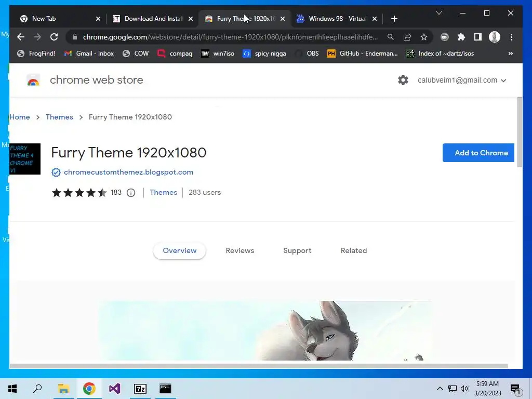Follow the Home breadcrumb link
The image size is (532, 399).
click(x=20, y=117)
